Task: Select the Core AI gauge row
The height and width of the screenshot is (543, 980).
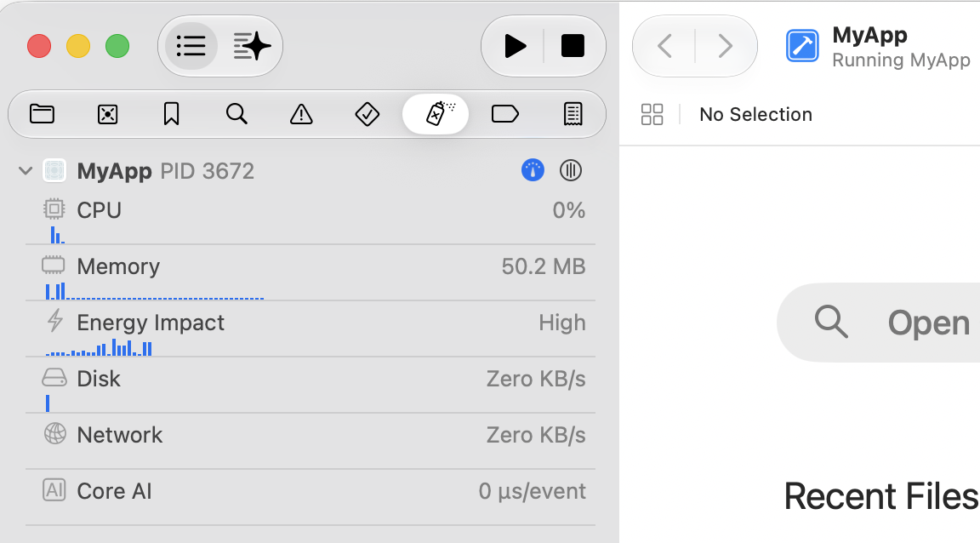Action: [310, 499]
